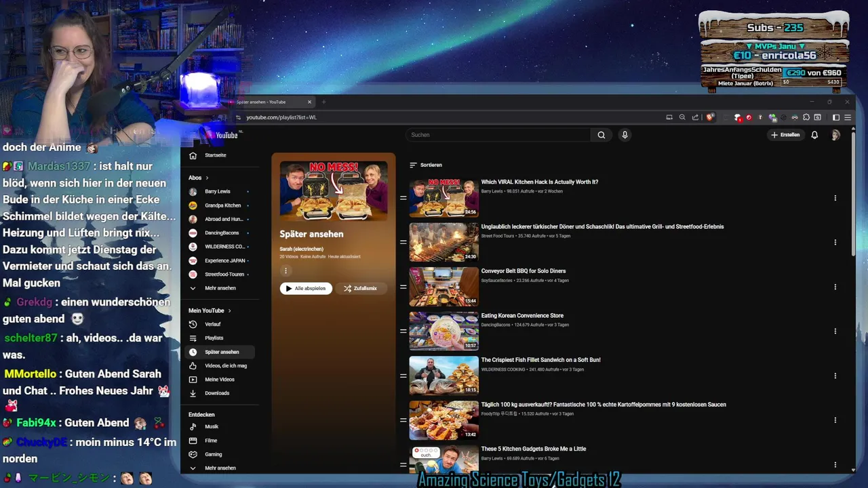Expand Mehr ansehen under Entdecken

click(221, 468)
